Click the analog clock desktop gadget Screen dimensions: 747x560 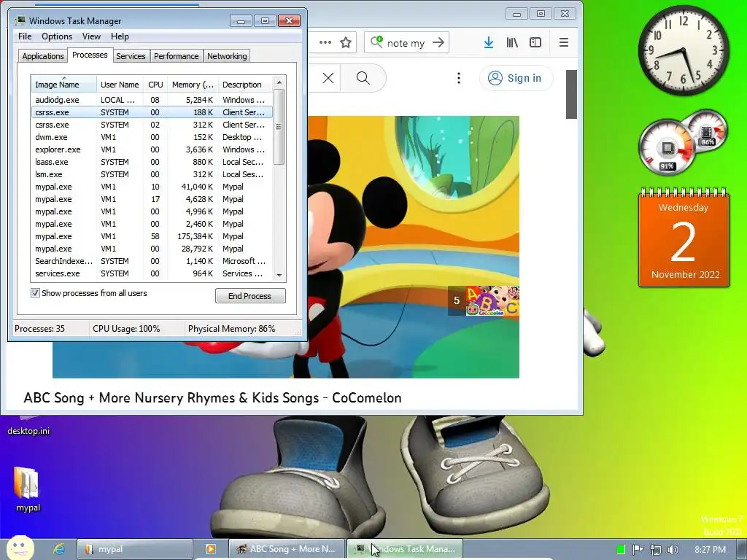[x=684, y=50]
